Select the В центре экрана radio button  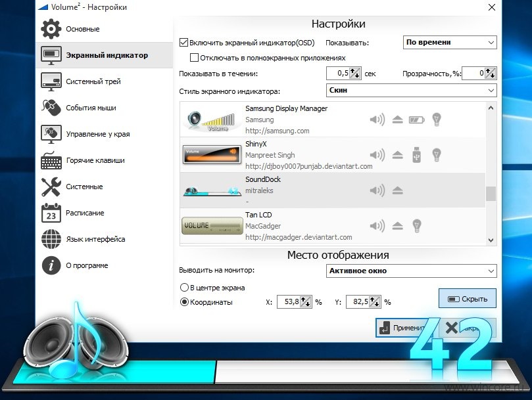(184, 288)
